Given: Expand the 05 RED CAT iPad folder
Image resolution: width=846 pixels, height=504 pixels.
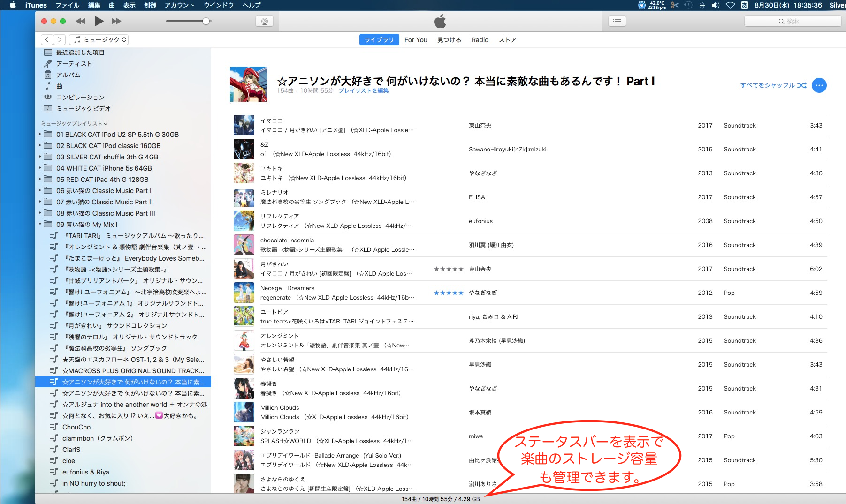Looking at the screenshot, I should (x=40, y=179).
